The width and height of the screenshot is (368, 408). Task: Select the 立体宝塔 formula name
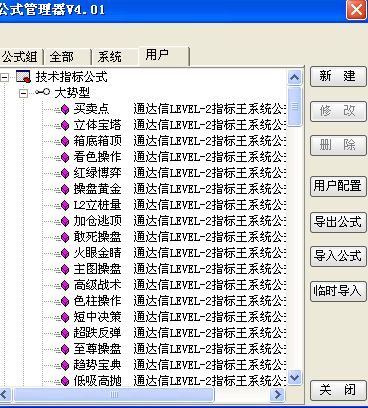click(97, 125)
